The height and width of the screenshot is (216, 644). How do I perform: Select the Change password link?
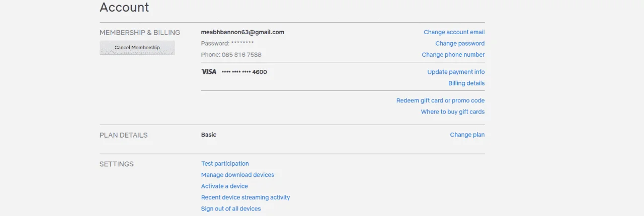(460, 44)
